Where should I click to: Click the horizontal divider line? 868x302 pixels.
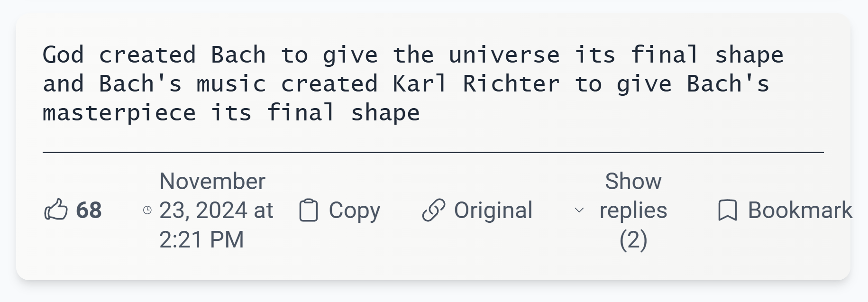[433, 152]
